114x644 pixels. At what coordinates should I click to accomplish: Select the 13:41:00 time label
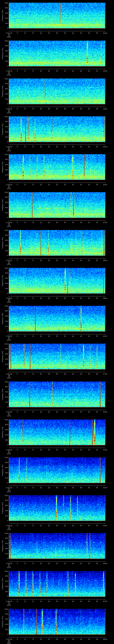coord(9,412)
